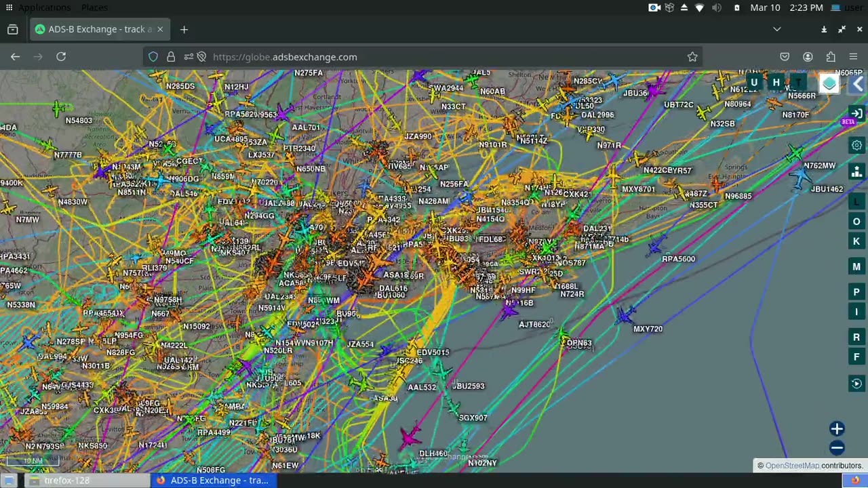Open tracking protection shield icon

pyautogui.click(x=153, y=57)
